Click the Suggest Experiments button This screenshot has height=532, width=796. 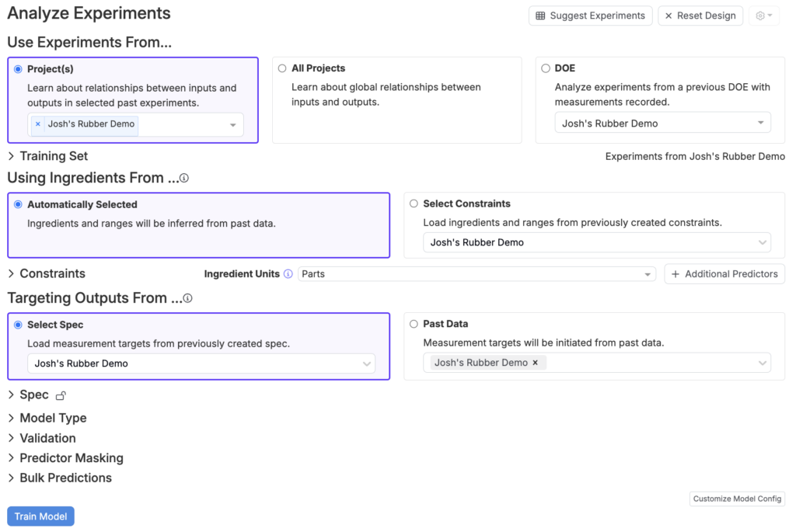[x=590, y=16]
